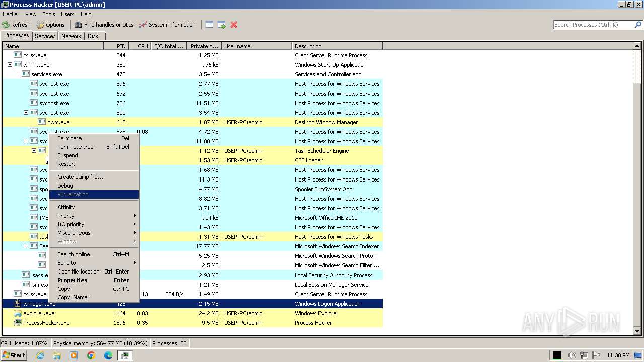644x362 pixels.
Task: Click CPU Usage status entry
Action: coord(24,343)
